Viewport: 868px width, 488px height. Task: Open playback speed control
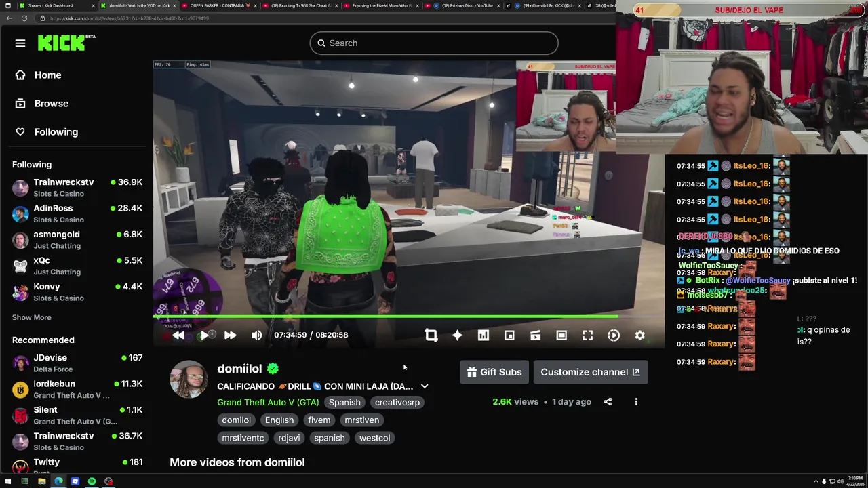(614, 335)
